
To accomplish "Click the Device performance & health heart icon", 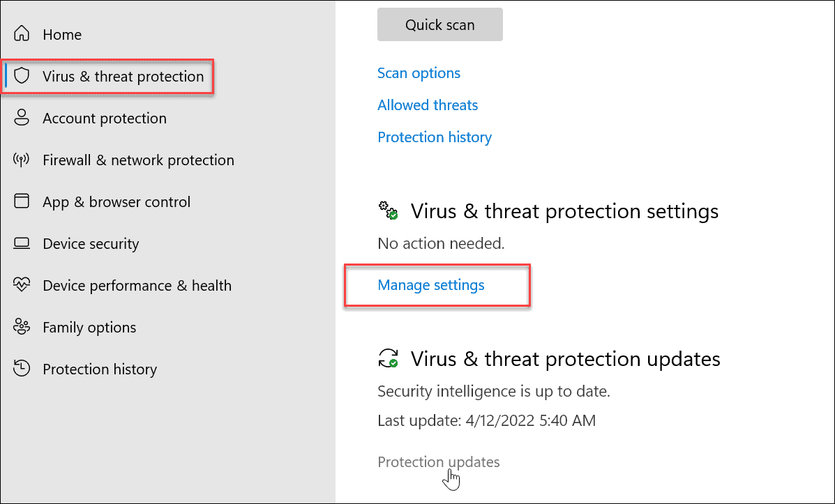I will click(x=23, y=285).
